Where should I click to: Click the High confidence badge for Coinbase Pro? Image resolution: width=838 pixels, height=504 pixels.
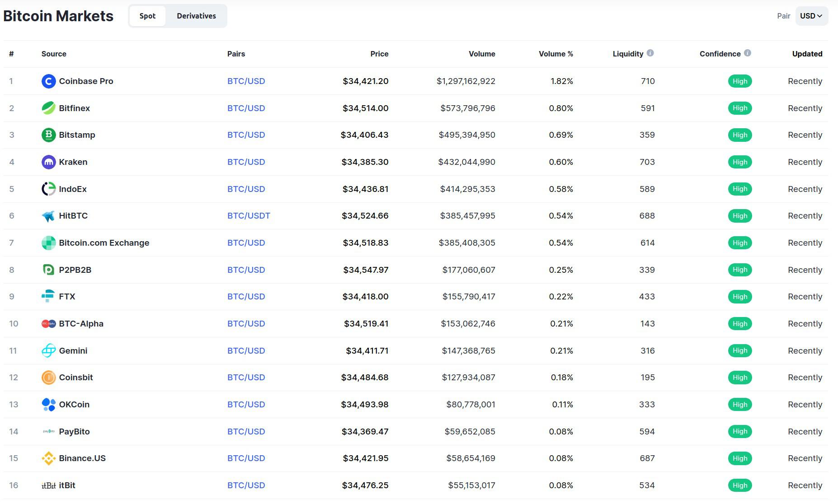pyautogui.click(x=740, y=81)
